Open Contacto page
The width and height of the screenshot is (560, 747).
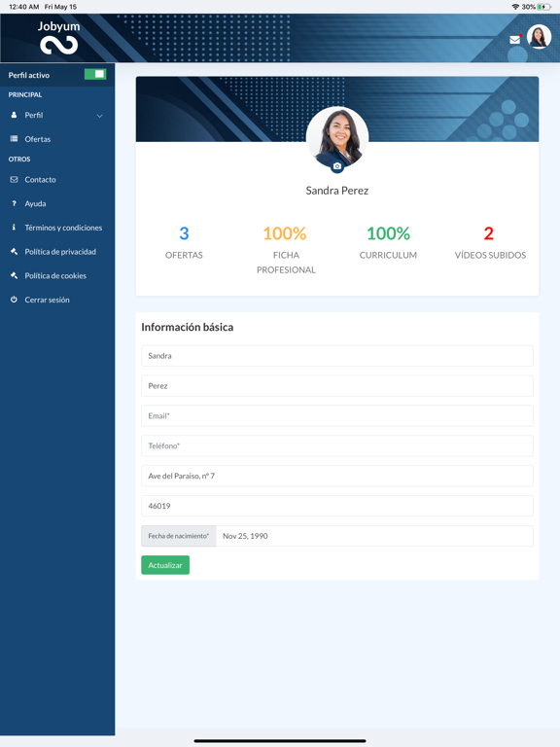41,180
